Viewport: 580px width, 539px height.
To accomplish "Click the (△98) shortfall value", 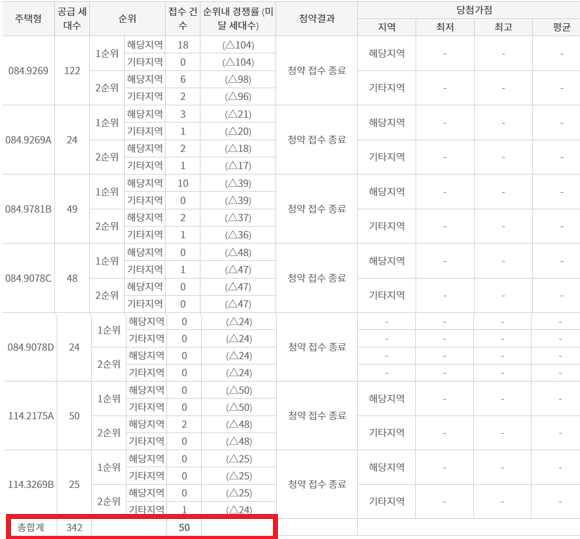I will point(238,79).
